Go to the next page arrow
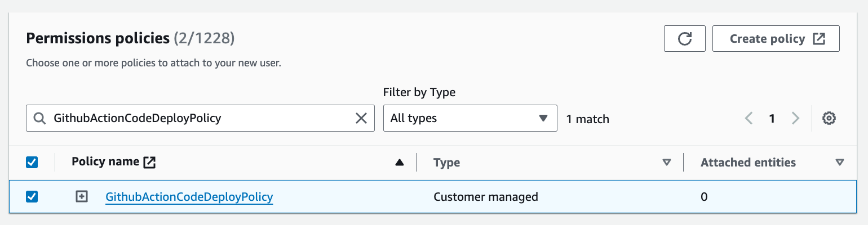 tap(795, 119)
